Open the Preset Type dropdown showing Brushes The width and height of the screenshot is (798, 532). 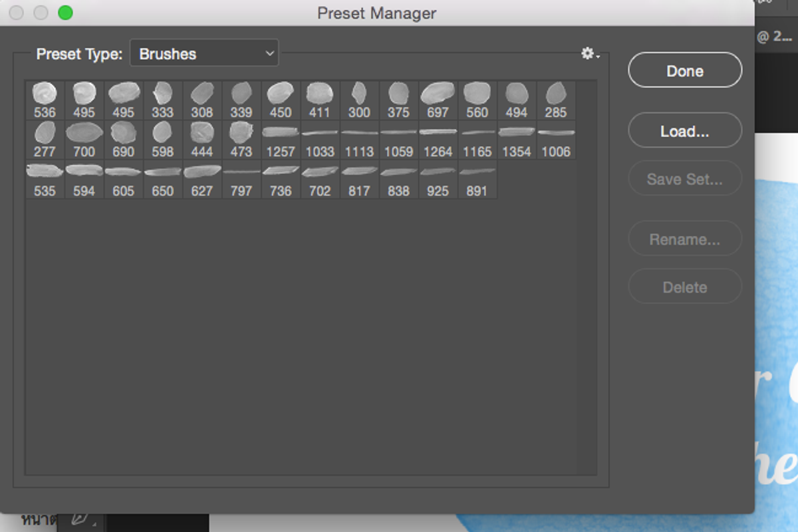click(x=204, y=53)
